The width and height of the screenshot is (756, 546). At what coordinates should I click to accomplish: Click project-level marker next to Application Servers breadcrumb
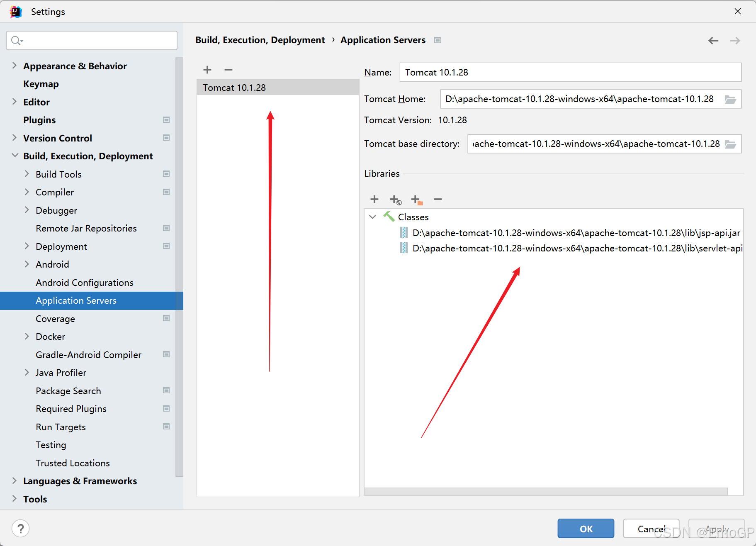(438, 40)
